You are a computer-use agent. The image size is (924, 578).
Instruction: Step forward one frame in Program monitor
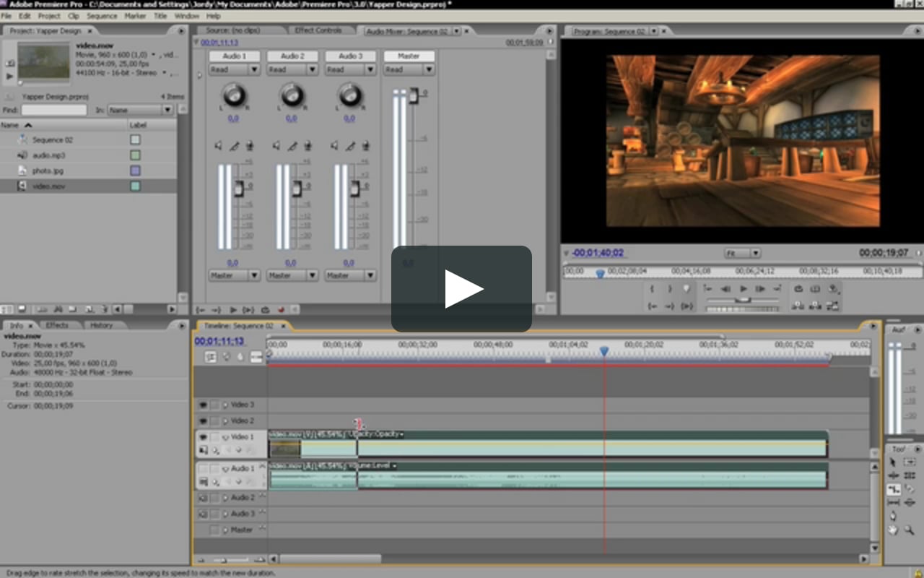tap(760, 289)
